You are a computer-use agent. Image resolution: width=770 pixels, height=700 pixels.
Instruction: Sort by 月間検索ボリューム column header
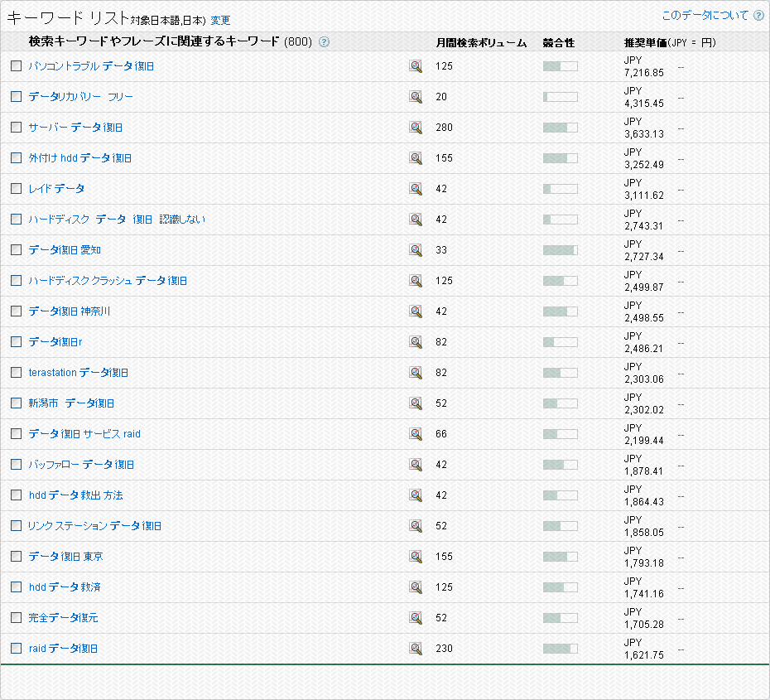click(481, 42)
